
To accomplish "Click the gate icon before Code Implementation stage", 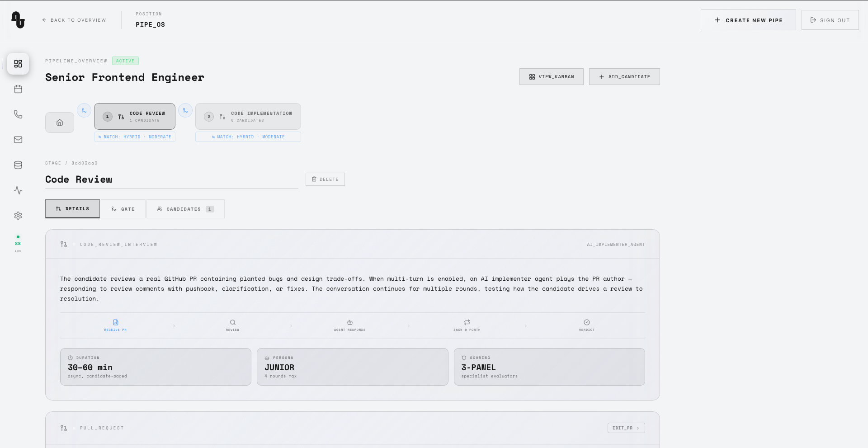I will (x=185, y=110).
